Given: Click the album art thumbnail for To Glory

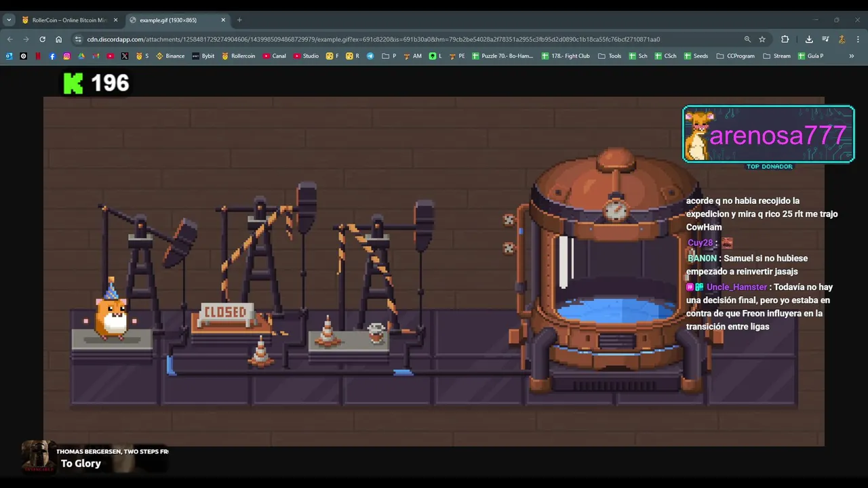Looking at the screenshot, I should click(x=38, y=457).
